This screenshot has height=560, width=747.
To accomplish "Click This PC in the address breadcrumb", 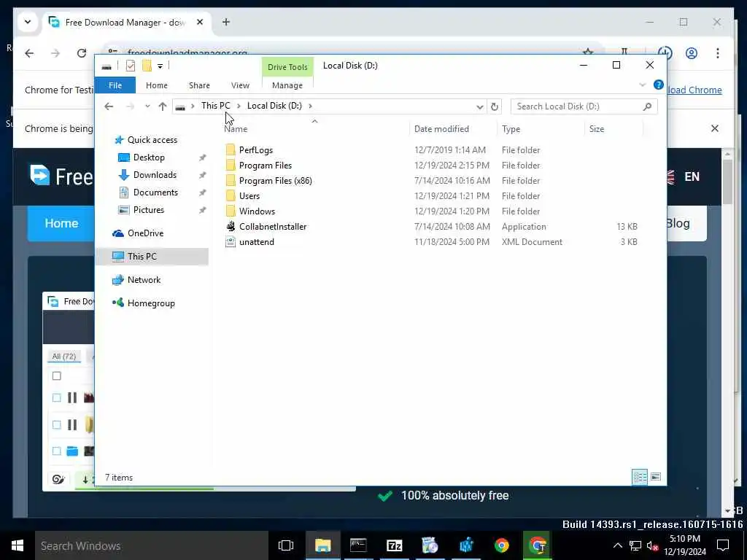I will (215, 106).
